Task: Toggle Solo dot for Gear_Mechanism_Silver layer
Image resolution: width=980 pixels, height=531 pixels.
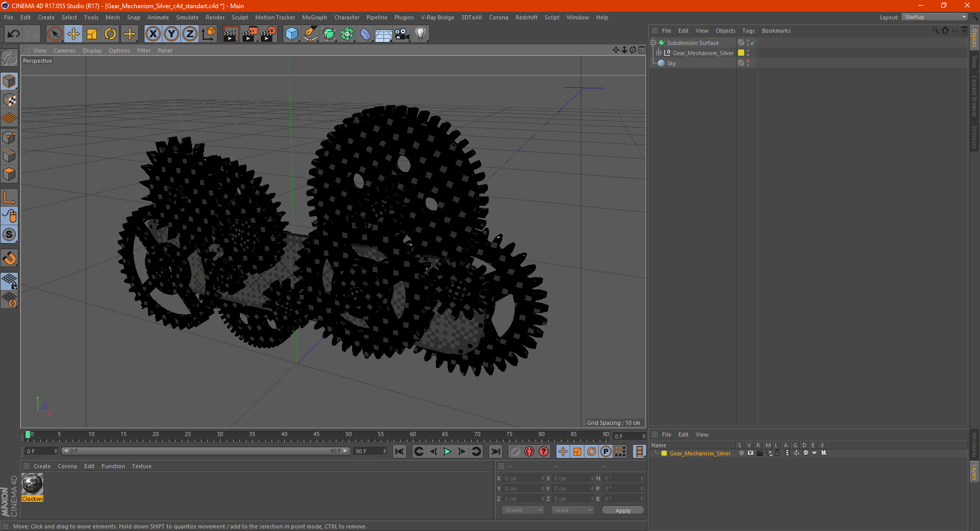Action: (741, 453)
